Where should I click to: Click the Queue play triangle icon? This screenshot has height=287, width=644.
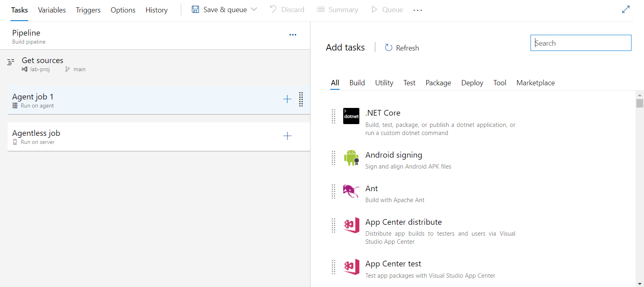(375, 9)
